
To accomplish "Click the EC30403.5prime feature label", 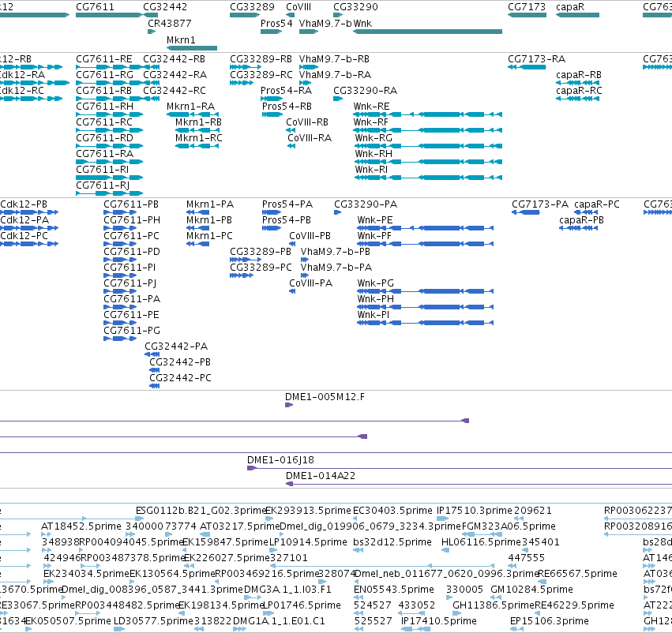I will coord(392,511).
